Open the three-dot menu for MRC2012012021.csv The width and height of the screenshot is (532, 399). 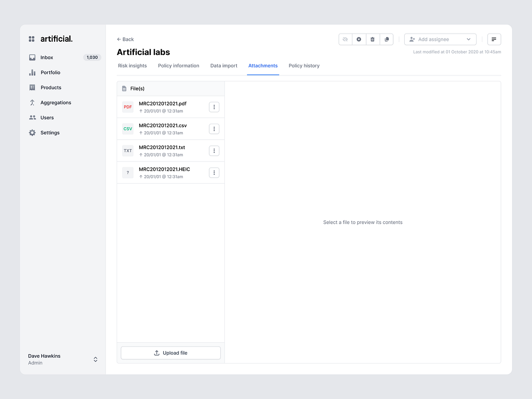coord(214,129)
